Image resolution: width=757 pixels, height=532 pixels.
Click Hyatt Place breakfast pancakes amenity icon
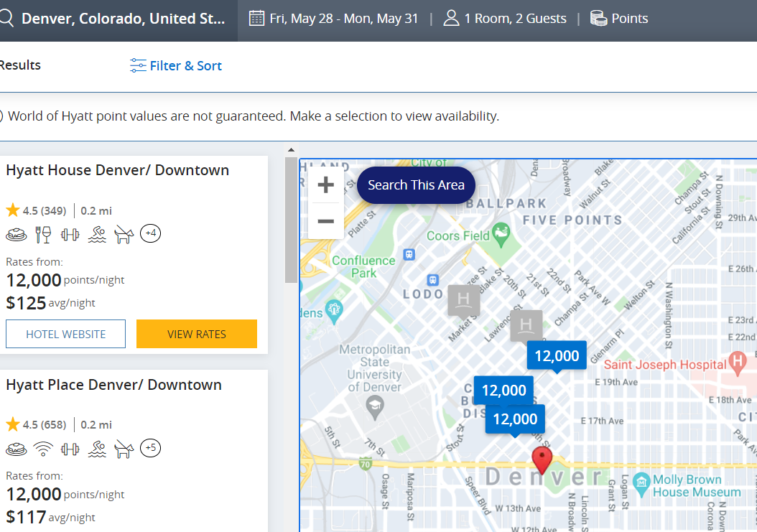16,449
